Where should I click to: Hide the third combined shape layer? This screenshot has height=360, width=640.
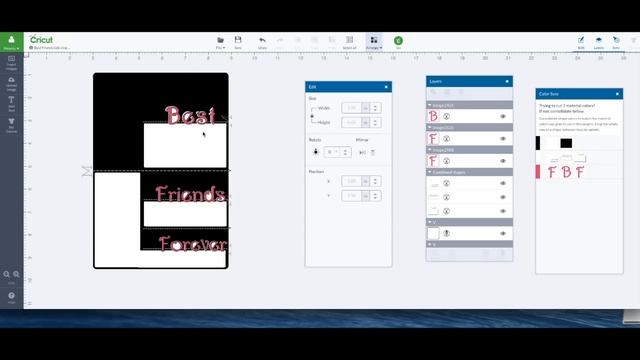pos(503,211)
